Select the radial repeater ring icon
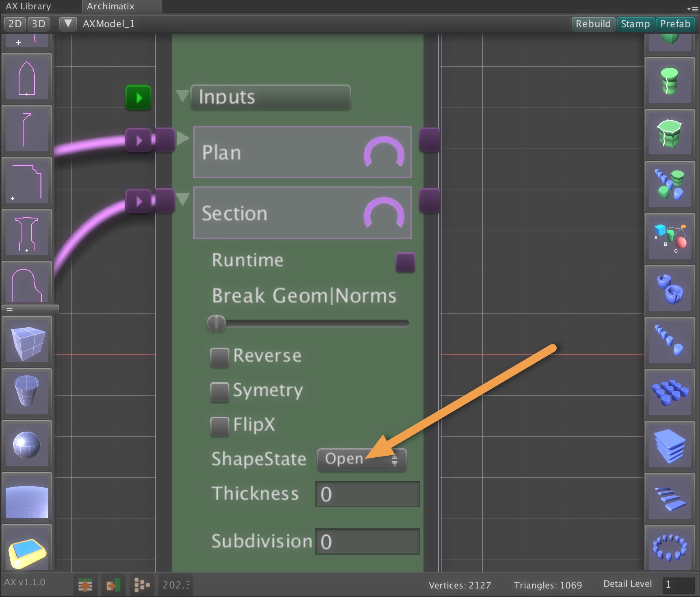700x597 pixels. coord(670,548)
